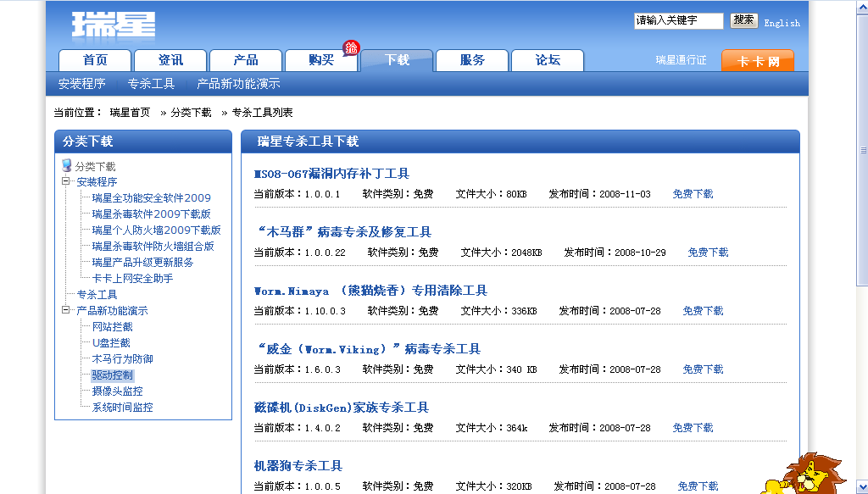Open 瑞星产品升级更新服务 tree item
The width and height of the screenshot is (868, 494).
pos(142,262)
